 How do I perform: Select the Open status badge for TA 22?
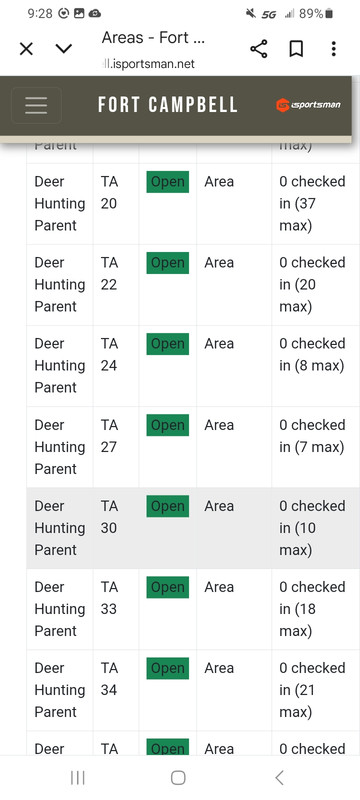pos(168,263)
